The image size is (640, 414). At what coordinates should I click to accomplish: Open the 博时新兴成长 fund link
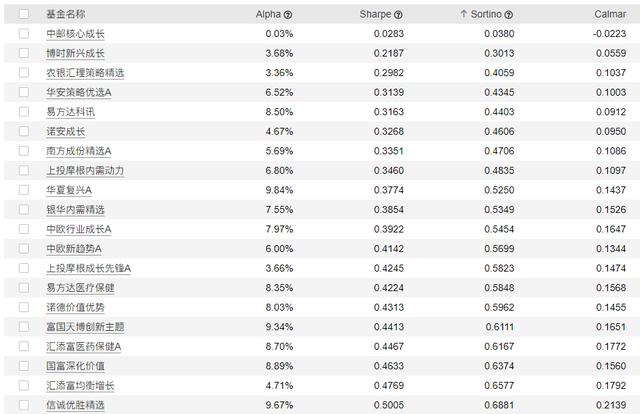(75, 53)
